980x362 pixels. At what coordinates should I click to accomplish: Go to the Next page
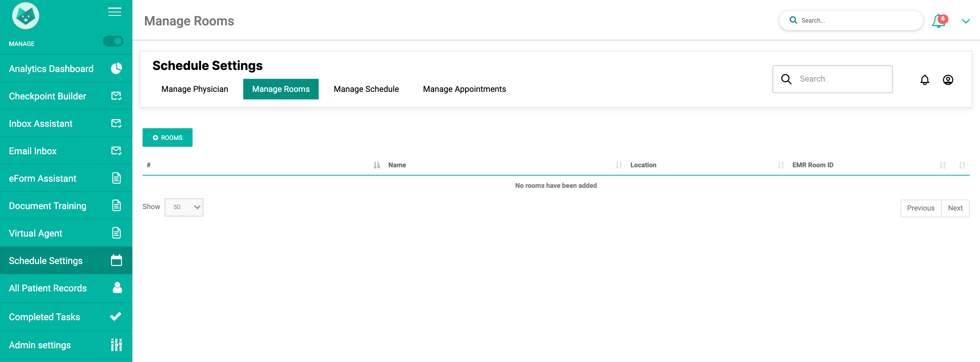pyautogui.click(x=955, y=208)
